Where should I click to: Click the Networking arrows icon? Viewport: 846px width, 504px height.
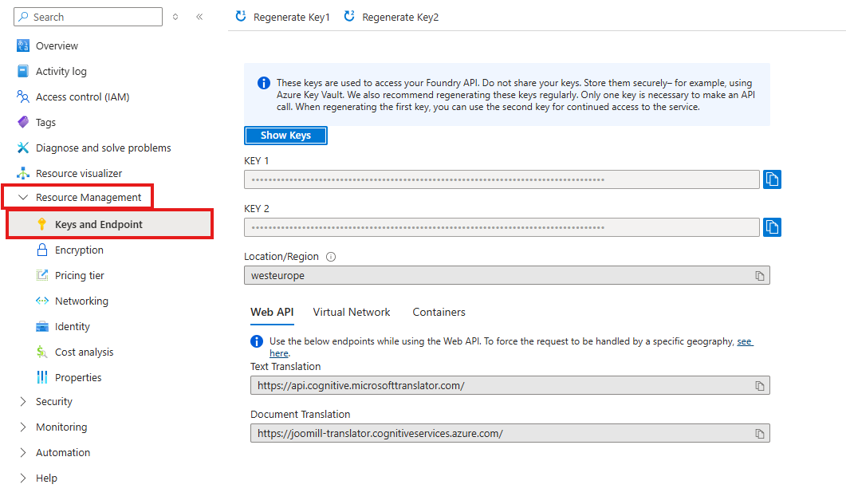pos(42,301)
